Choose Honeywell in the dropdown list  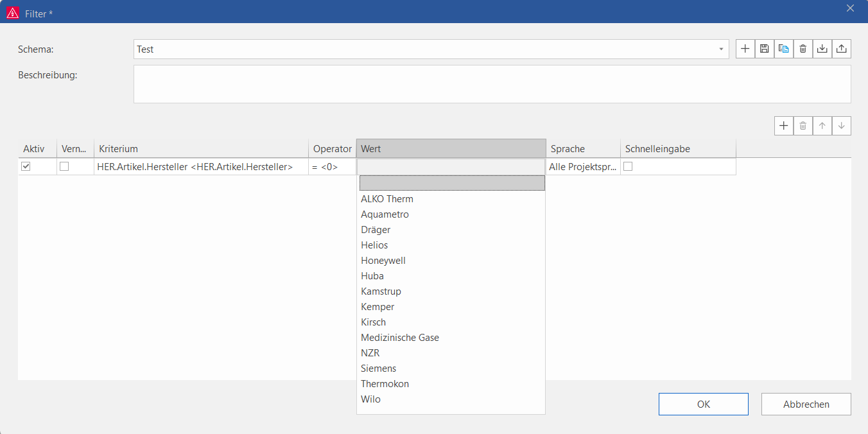pyautogui.click(x=383, y=261)
